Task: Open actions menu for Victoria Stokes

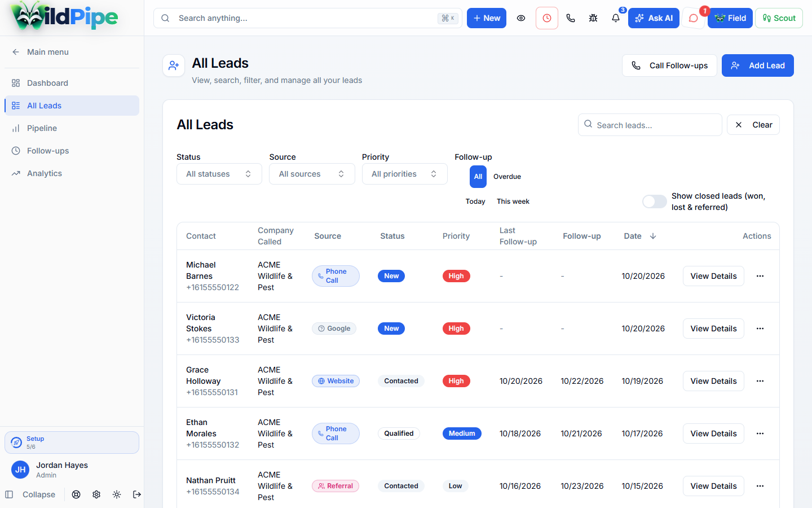Action: coord(760,329)
